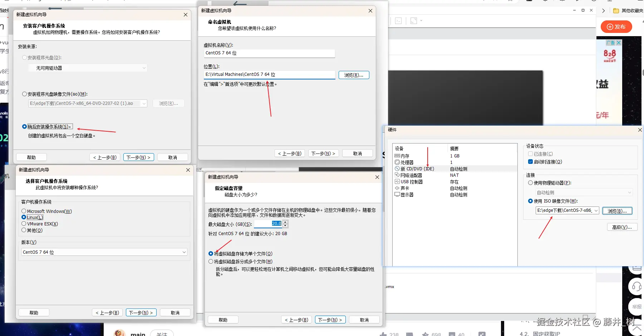Select the 设备 column header in device list

[x=399, y=148]
